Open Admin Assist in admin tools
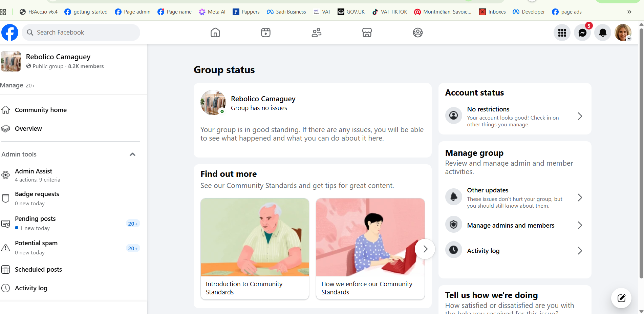 click(70, 175)
